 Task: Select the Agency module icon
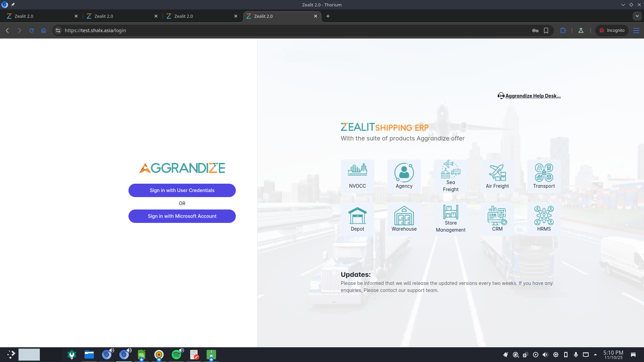(x=404, y=176)
